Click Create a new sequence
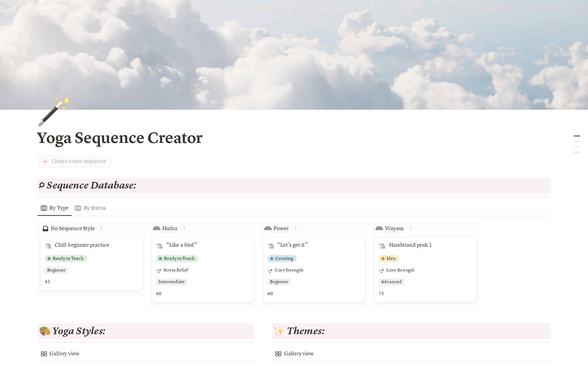588x367 pixels. click(74, 161)
